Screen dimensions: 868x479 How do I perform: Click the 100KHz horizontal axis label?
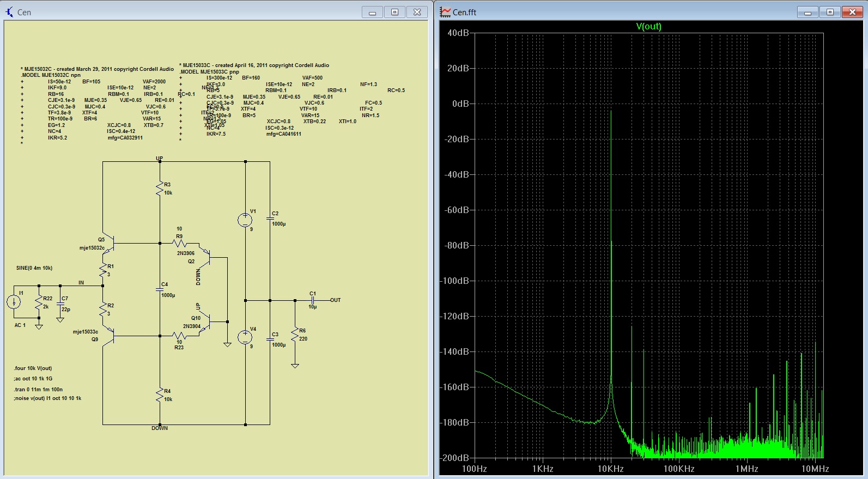(x=679, y=469)
